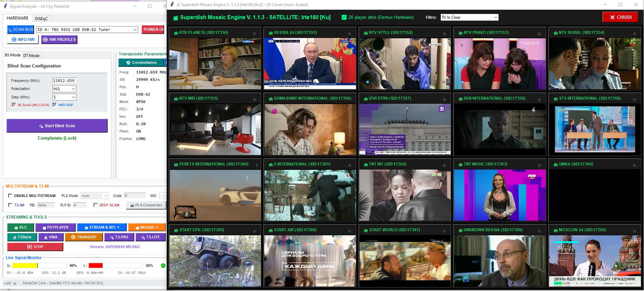Click the Frequency (MHz) input field

[x=64, y=80]
